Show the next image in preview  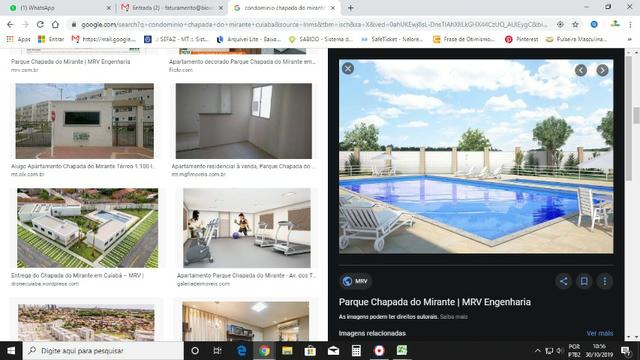pos(602,70)
